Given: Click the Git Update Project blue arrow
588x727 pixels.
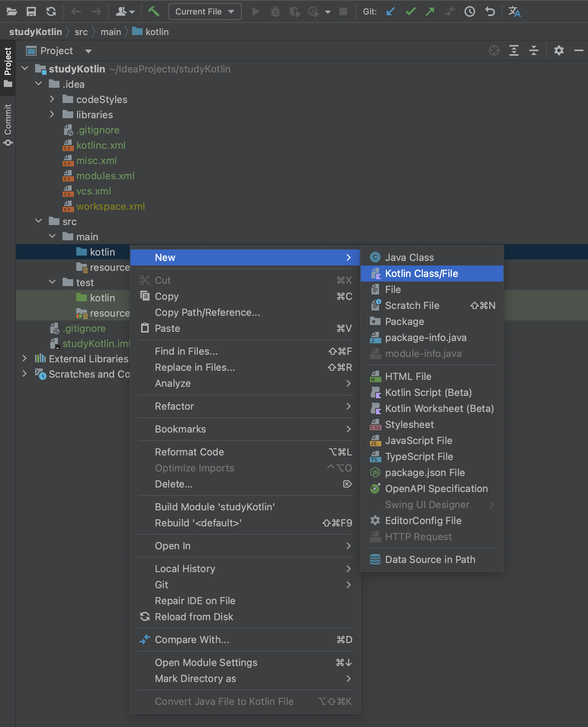Looking at the screenshot, I should click(390, 12).
